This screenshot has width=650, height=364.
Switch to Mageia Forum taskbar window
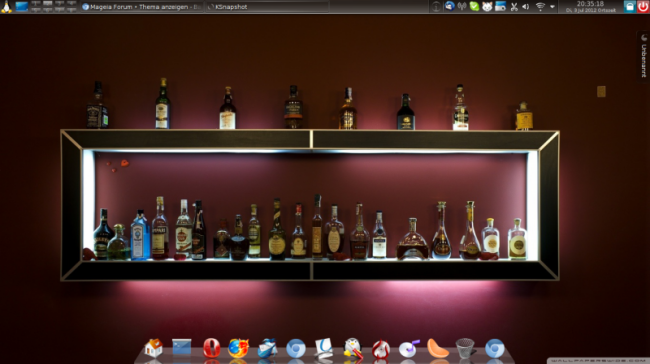tap(141, 7)
